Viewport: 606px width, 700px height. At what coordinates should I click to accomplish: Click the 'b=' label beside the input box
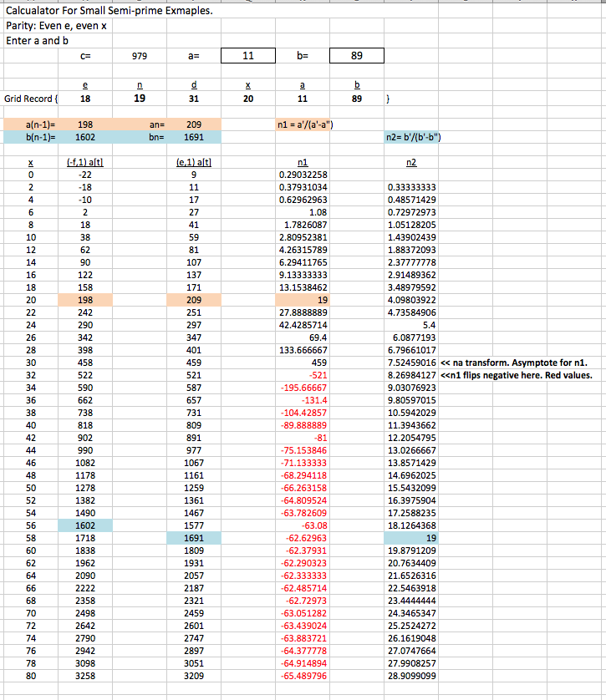[x=303, y=56]
